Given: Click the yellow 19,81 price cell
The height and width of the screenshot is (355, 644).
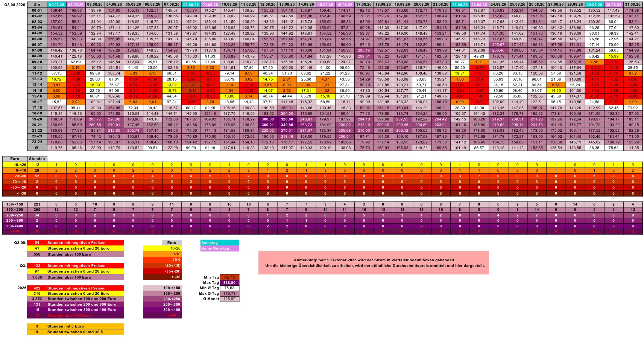Looking at the screenshot, I should (x=460, y=73).
